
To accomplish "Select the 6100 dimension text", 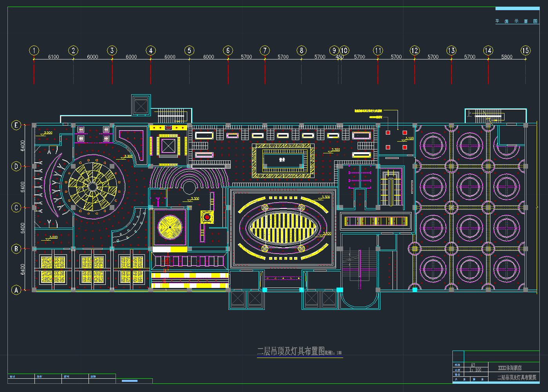I will point(54,57).
